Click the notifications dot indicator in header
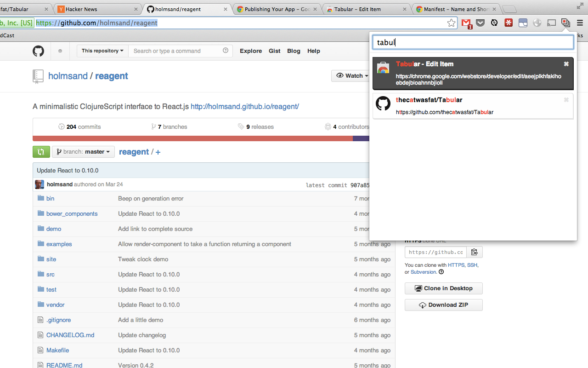Viewport: 588px width, 368px height. [60, 51]
